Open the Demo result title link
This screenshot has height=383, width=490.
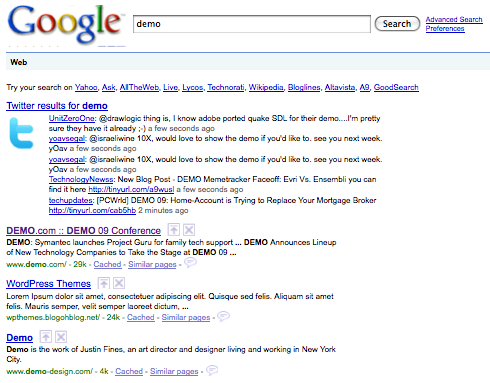click(19, 338)
